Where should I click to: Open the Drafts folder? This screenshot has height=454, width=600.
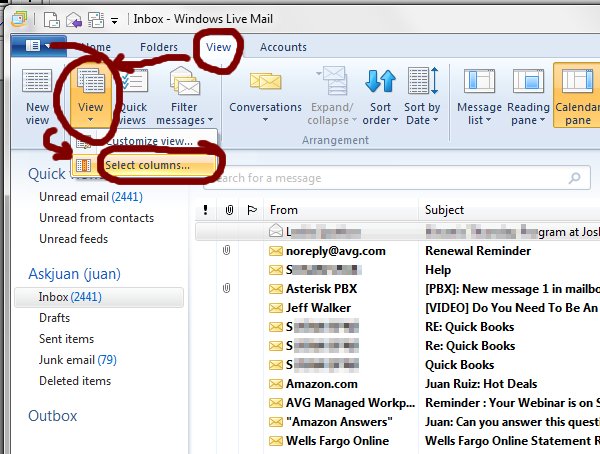click(x=54, y=318)
